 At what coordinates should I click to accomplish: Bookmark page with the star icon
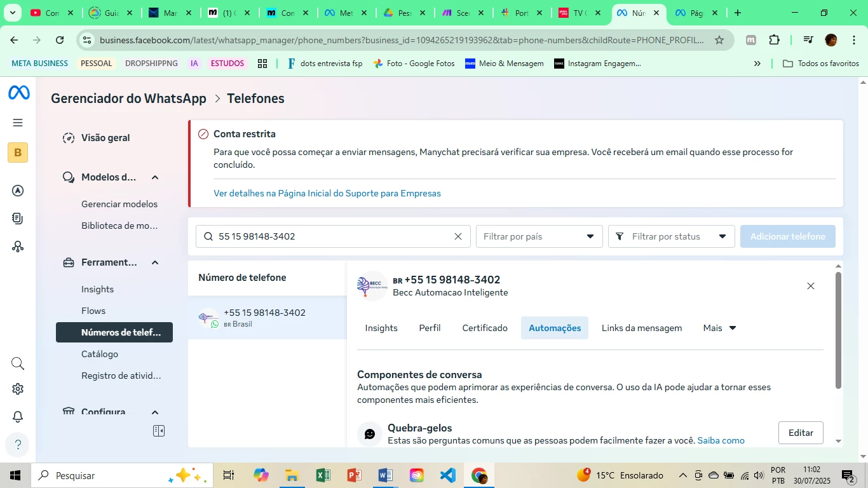point(719,40)
